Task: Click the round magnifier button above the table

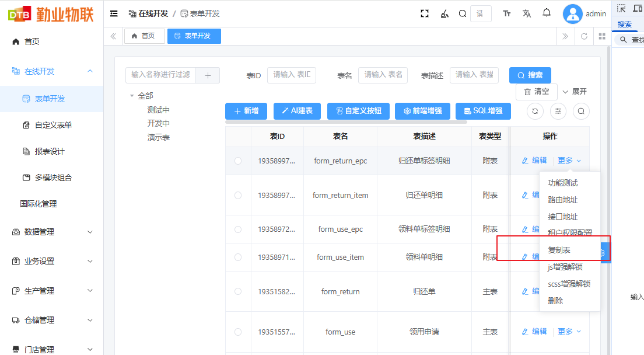Action: coord(581,111)
